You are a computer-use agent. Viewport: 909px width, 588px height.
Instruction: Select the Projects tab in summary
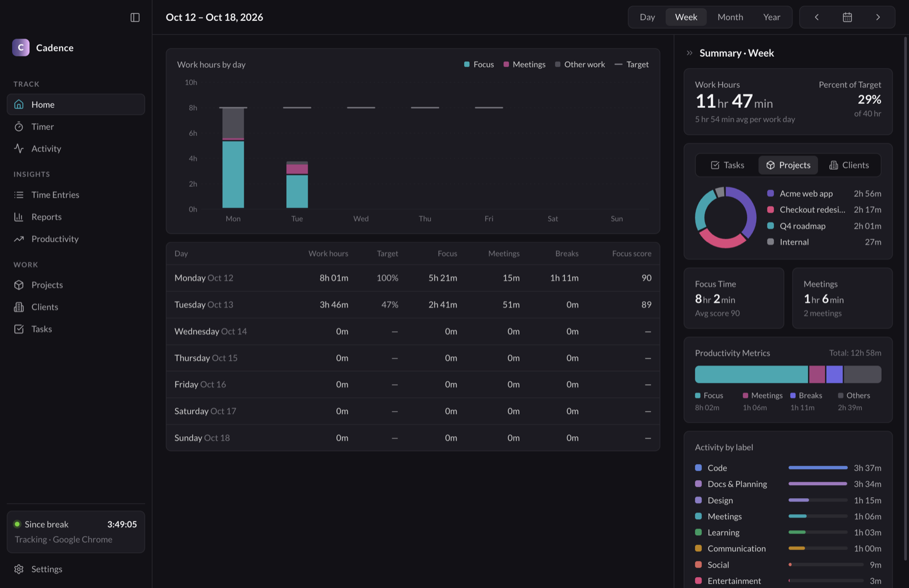(788, 165)
